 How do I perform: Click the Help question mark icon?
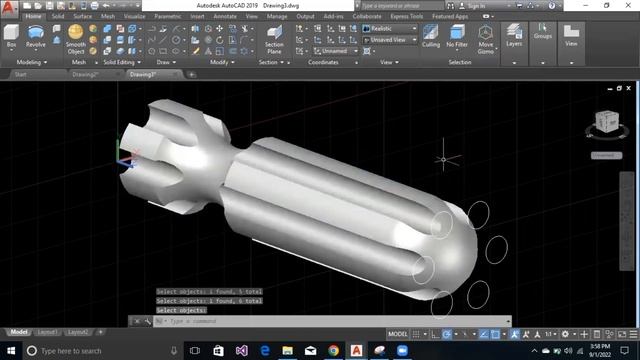coord(551,6)
